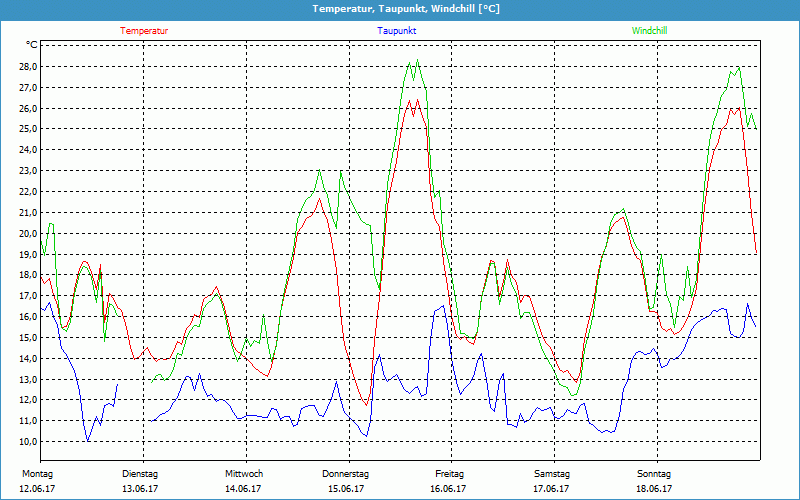Viewport: 800px width, 500px height.
Task: Click the 10,0 y-axis value
Action: 28,442
